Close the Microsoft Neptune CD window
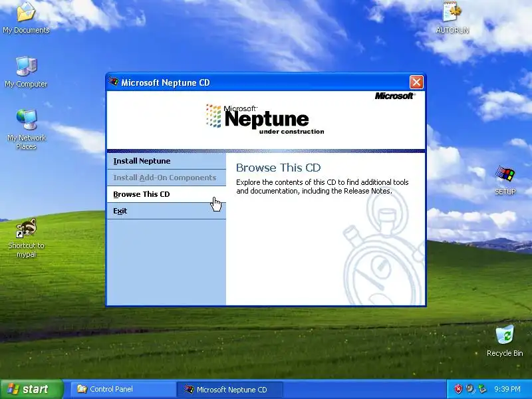The height and width of the screenshot is (399, 532). pyautogui.click(x=416, y=82)
